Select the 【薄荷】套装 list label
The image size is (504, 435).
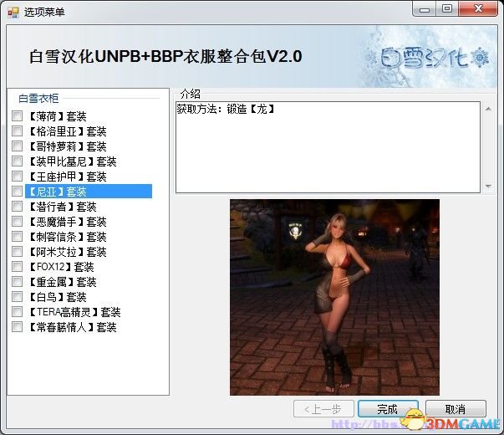click(x=58, y=116)
